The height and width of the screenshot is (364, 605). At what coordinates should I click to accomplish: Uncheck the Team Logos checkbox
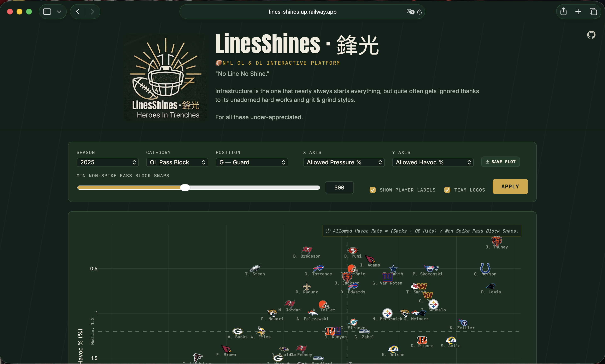point(447,190)
